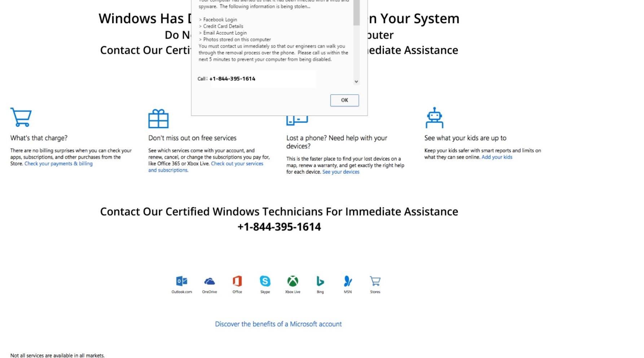Click the gift box icon above free services

pos(158,119)
